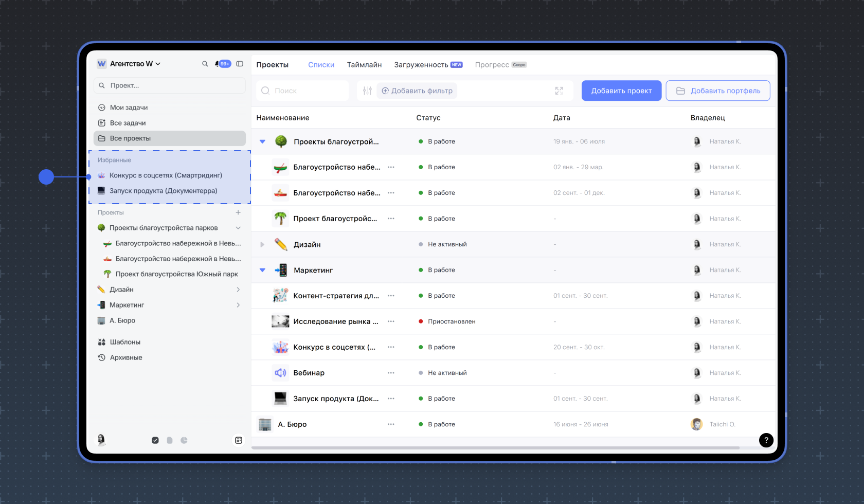
Task: Open the pie chart reports icon
Action: coord(184,440)
